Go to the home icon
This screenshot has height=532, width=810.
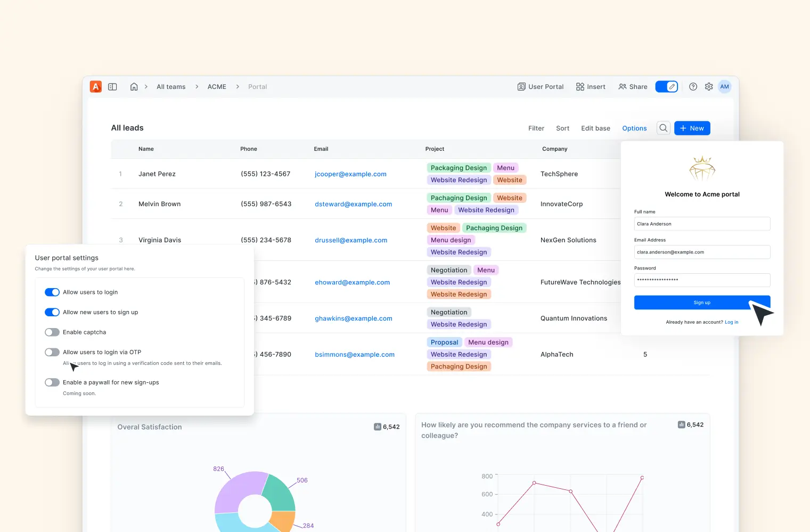(x=134, y=87)
